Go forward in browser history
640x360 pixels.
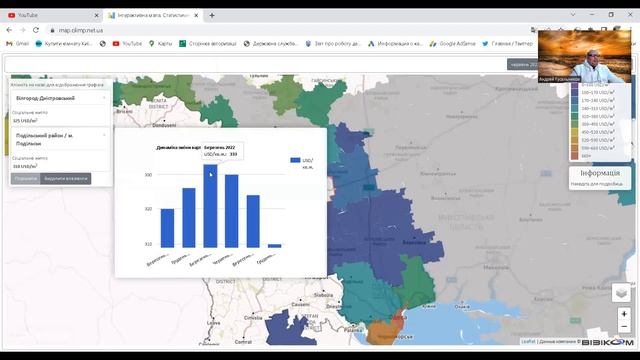(x=22, y=30)
